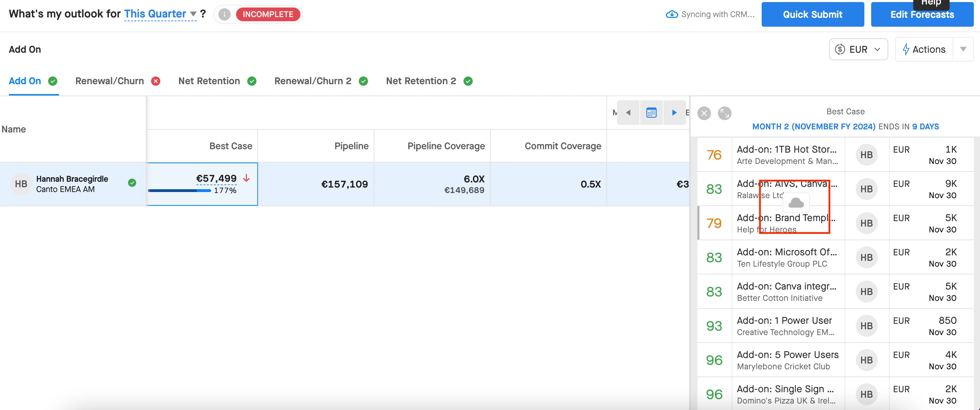Close the Best Case deals panel

point(704,113)
